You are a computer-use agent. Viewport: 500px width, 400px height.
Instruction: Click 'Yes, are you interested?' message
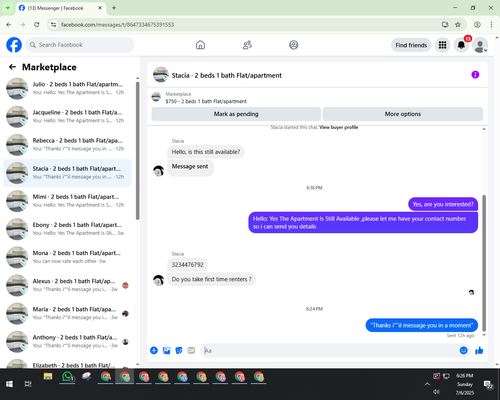click(443, 204)
